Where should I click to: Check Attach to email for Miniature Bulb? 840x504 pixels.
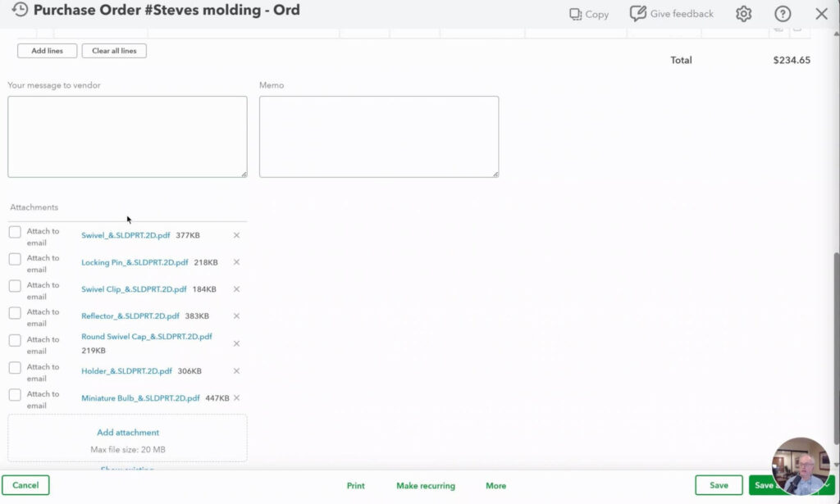15,395
